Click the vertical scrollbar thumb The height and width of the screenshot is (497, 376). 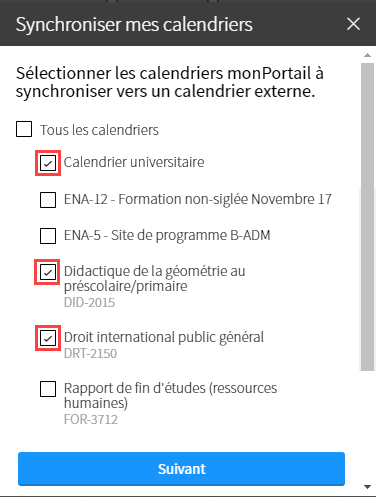[367, 217]
